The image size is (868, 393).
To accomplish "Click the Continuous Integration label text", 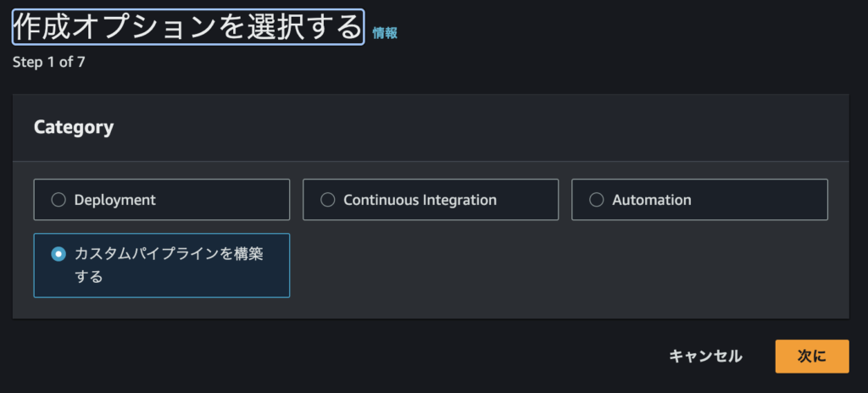I will click(x=420, y=200).
